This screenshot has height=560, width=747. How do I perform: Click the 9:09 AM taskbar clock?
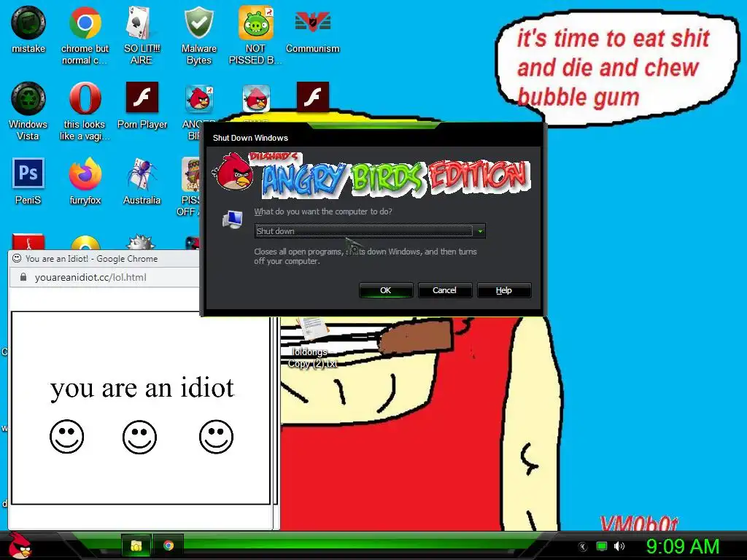682,546
